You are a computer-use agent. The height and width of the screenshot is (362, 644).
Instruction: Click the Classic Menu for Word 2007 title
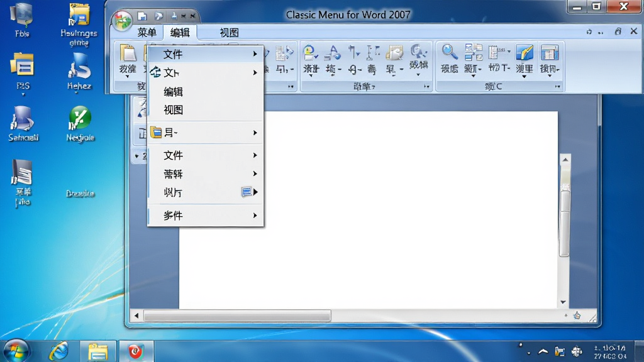coord(348,15)
